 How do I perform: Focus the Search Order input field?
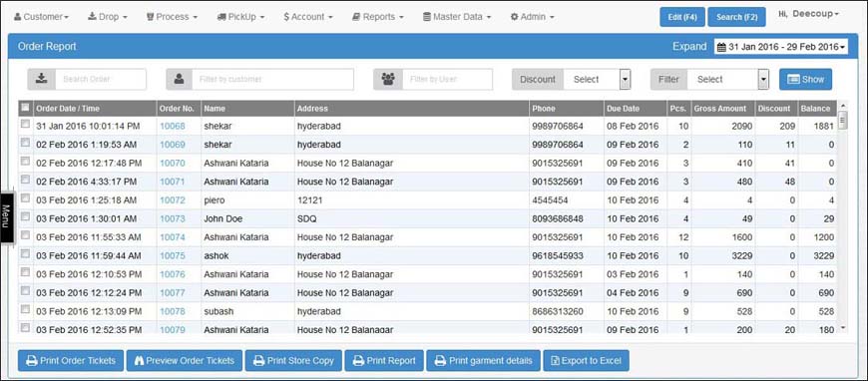point(101,79)
